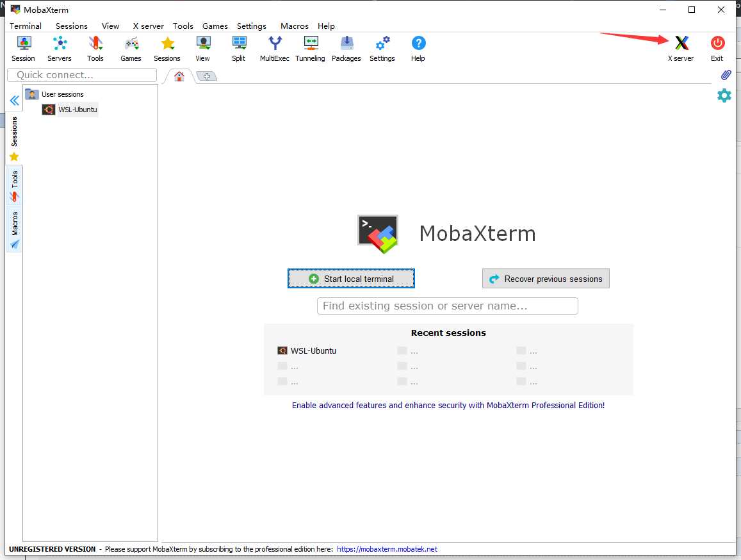The width and height of the screenshot is (741, 560).
Task: Click the Split toolbar icon
Action: pos(239,49)
